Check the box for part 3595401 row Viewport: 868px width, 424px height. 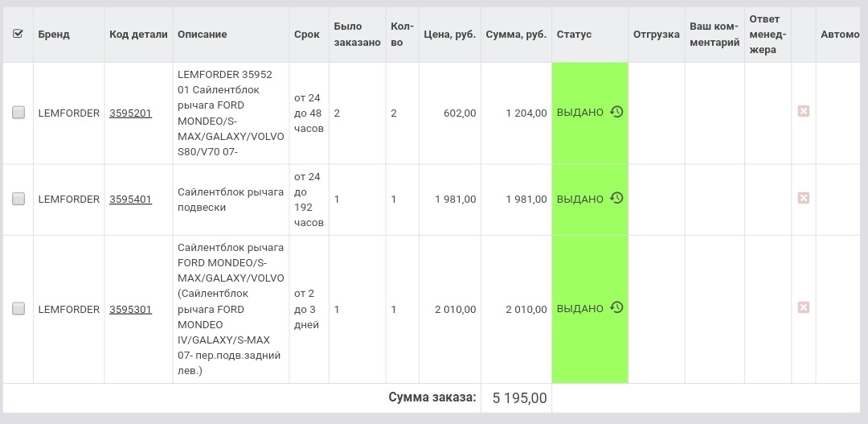coord(18,199)
